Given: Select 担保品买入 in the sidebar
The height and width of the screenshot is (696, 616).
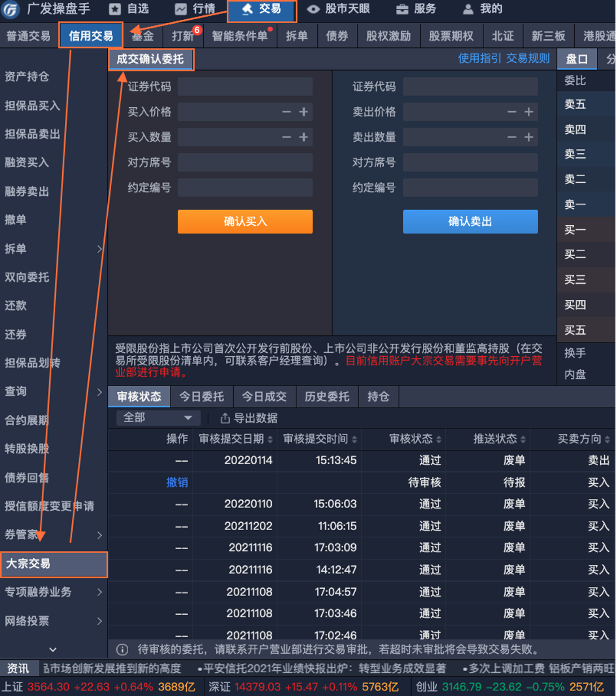Looking at the screenshot, I should [x=32, y=106].
